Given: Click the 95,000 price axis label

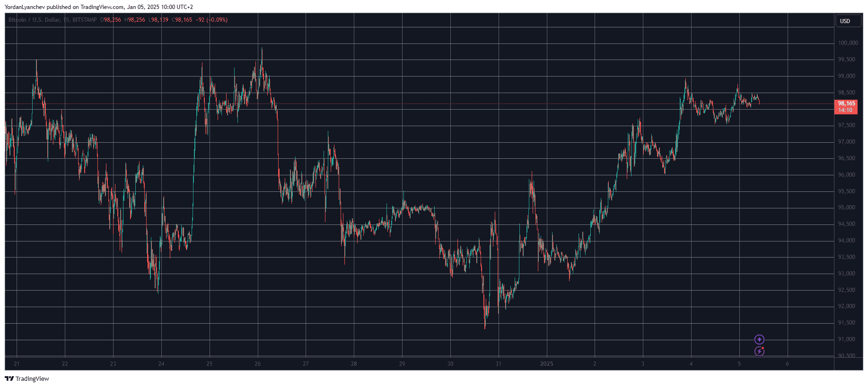Looking at the screenshot, I should [x=846, y=207].
